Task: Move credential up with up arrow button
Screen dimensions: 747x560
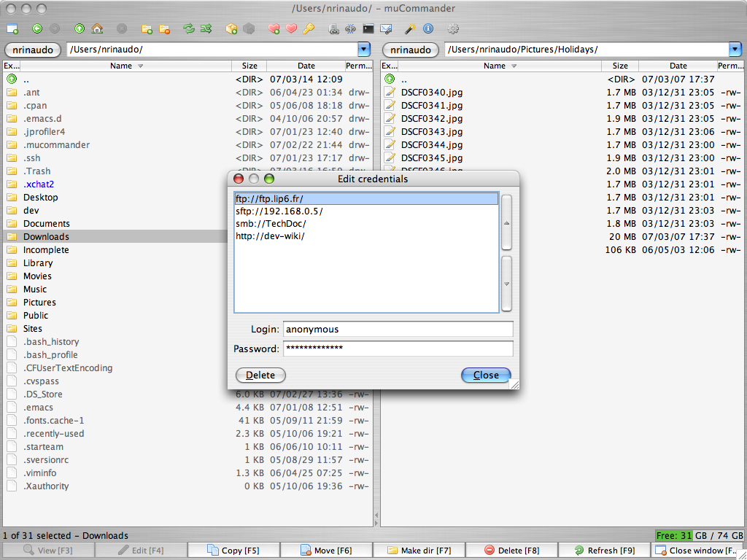Action: point(506,222)
